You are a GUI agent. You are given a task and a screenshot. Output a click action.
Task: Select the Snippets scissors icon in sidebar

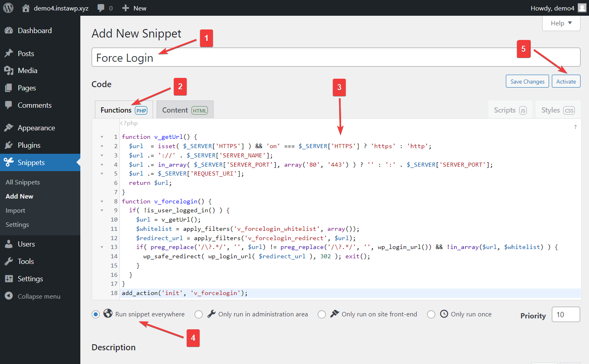coord(9,162)
